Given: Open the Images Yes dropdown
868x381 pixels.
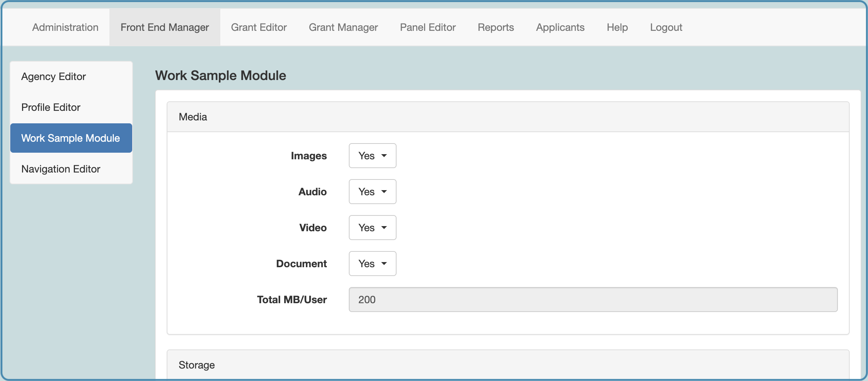Looking at the screenshot, I should pyautogui.click(x=372, y=156).
